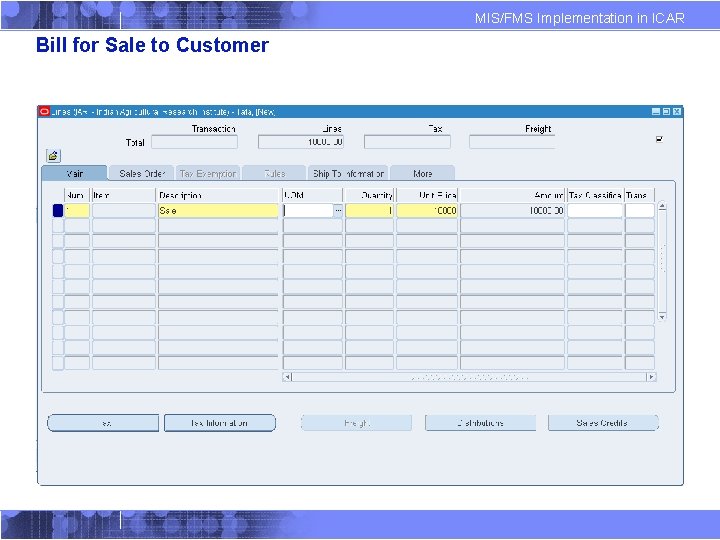Open the UOM list of values button
This screenshot has width=720, height=540.
coord(338,210)
